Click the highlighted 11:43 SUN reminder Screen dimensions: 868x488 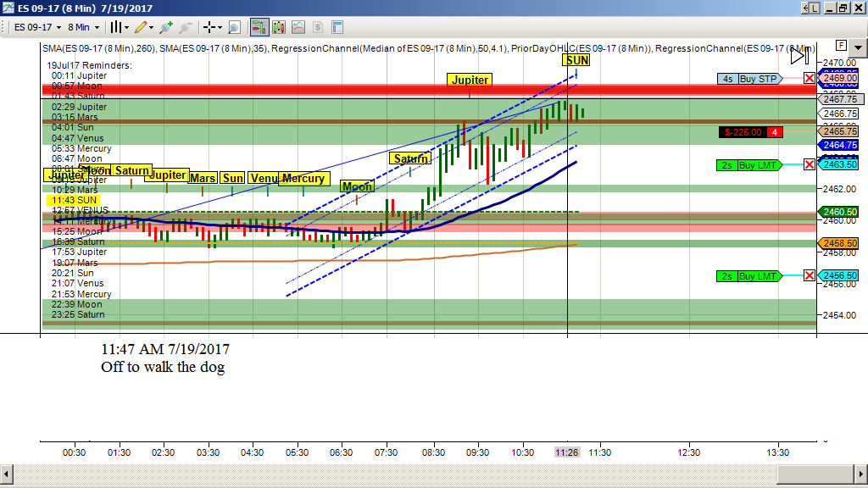(x=75, y=200)
